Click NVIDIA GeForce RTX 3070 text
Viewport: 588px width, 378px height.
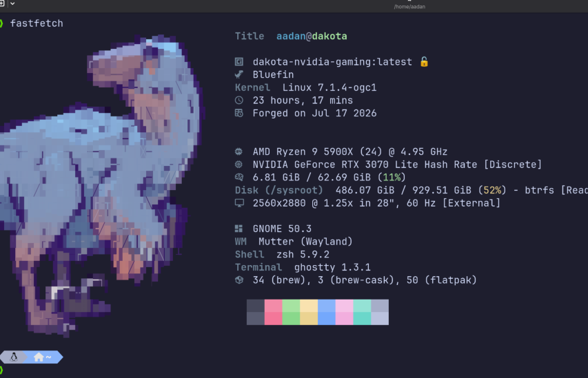click(x=321, y=165)
